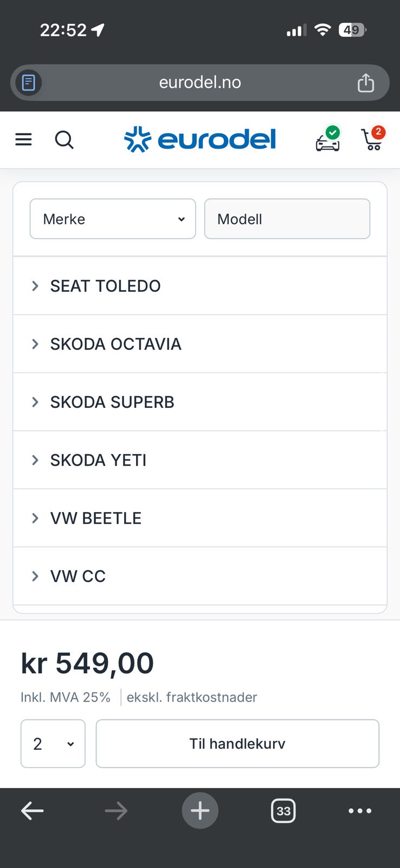Open a new tab with plus button
The width and height of the screenshot is (400, 868).
click(200, 811)
